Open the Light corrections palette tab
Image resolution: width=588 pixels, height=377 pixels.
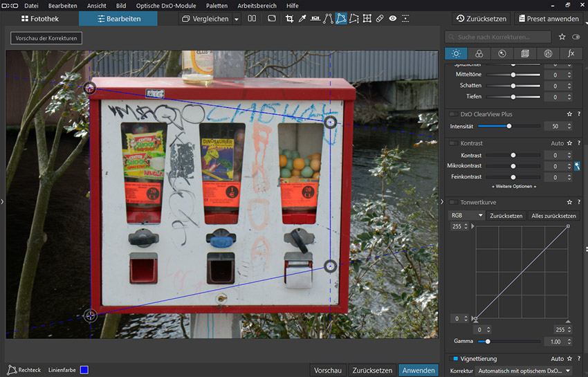[455, 53]
